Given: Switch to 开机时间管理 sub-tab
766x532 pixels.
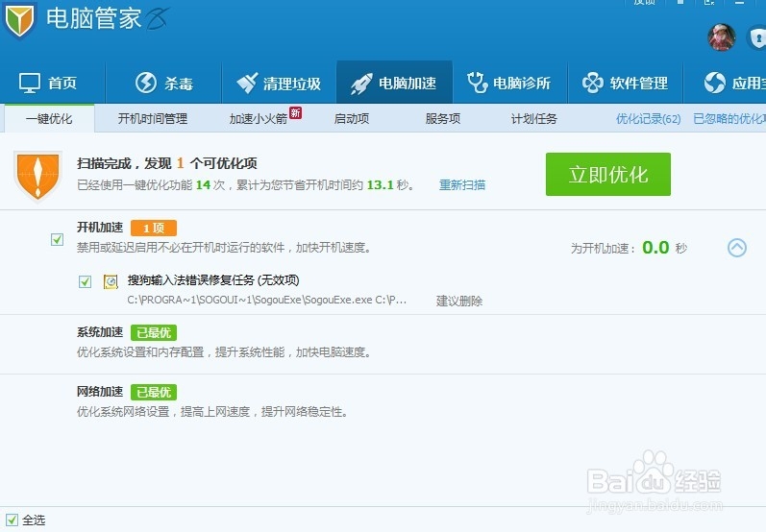Looking at the screenshot, I should pyautogui.click(x=153, y=119).
